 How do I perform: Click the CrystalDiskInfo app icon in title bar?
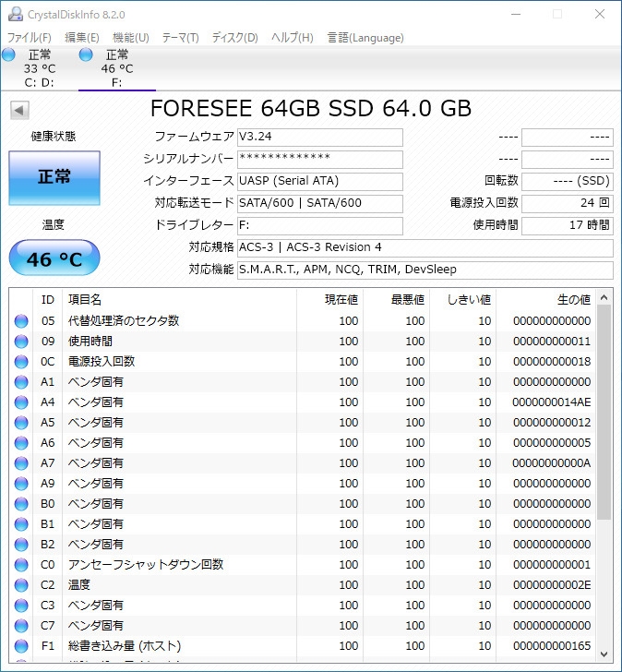[x=16, y=14]
